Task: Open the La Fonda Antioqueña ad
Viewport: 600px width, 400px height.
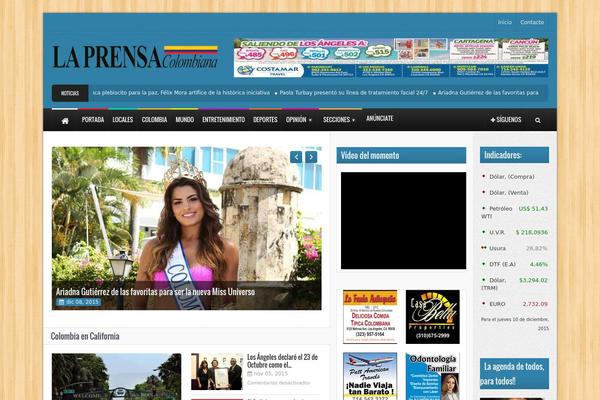Action: point(370,317)
